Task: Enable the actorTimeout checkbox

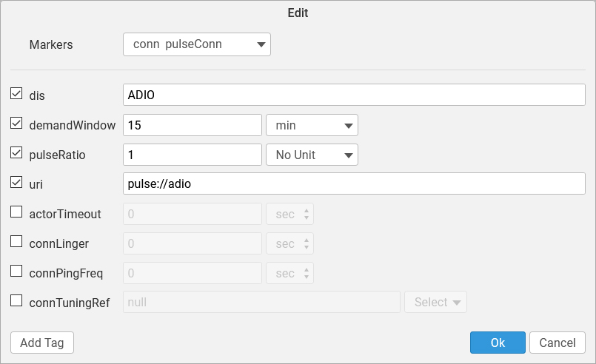Action: tap(16, 212)
